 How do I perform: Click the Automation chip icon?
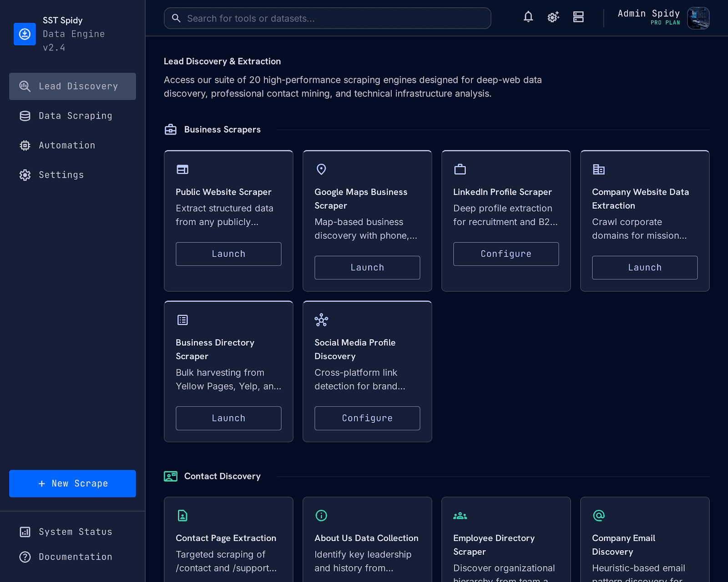[x=25, y=145]
